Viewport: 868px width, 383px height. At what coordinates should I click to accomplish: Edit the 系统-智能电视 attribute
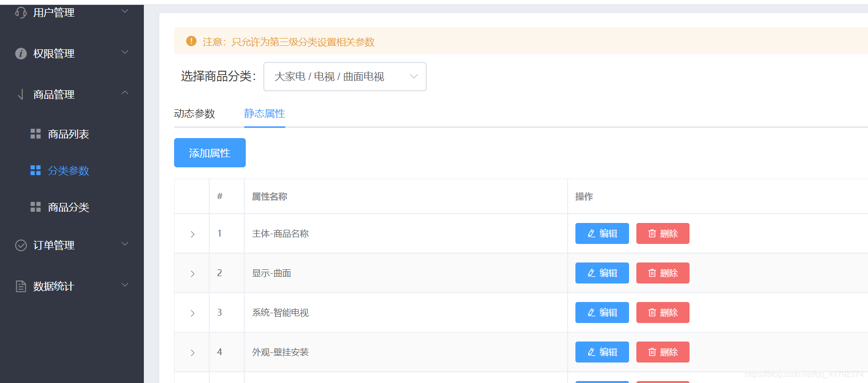click(602, 312)
